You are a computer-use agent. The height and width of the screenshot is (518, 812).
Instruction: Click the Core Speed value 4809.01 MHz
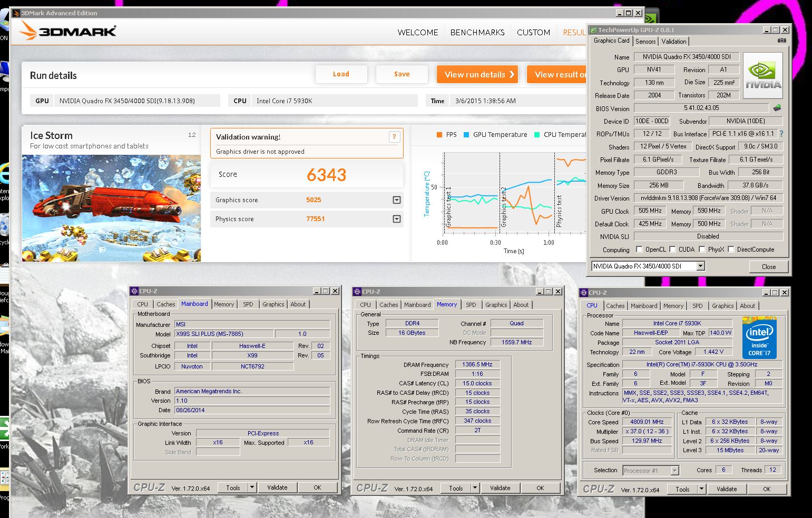(647, 422)
